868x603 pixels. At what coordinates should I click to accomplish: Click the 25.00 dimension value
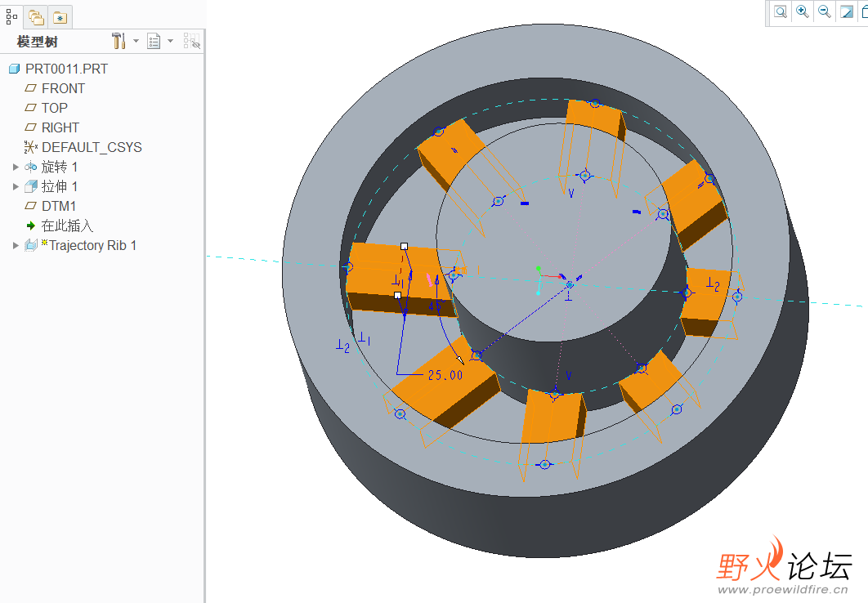[445, 375]
